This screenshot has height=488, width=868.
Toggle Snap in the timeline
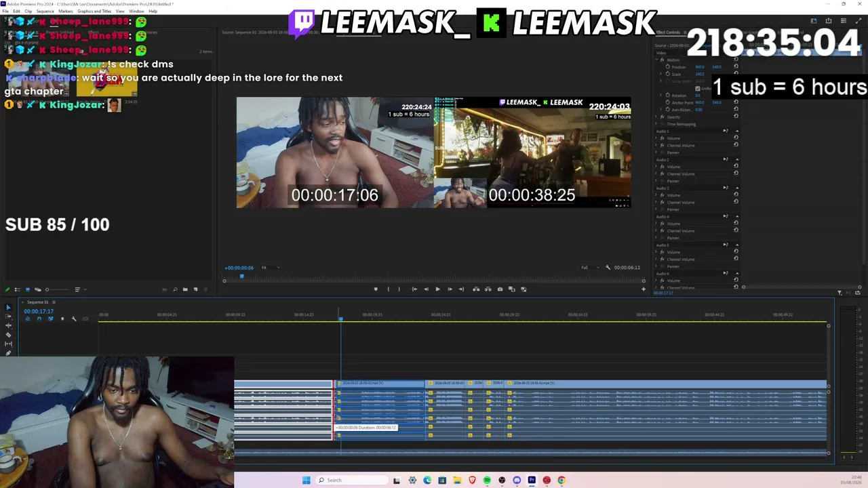[39, 319]
